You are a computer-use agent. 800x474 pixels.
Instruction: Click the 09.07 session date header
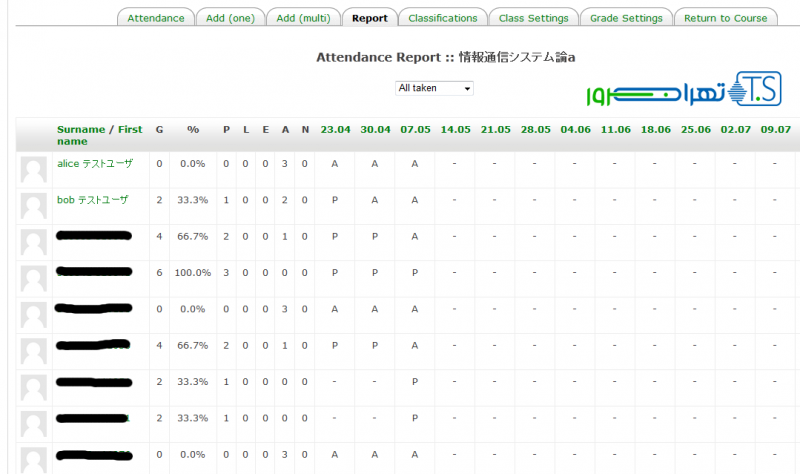775,130
